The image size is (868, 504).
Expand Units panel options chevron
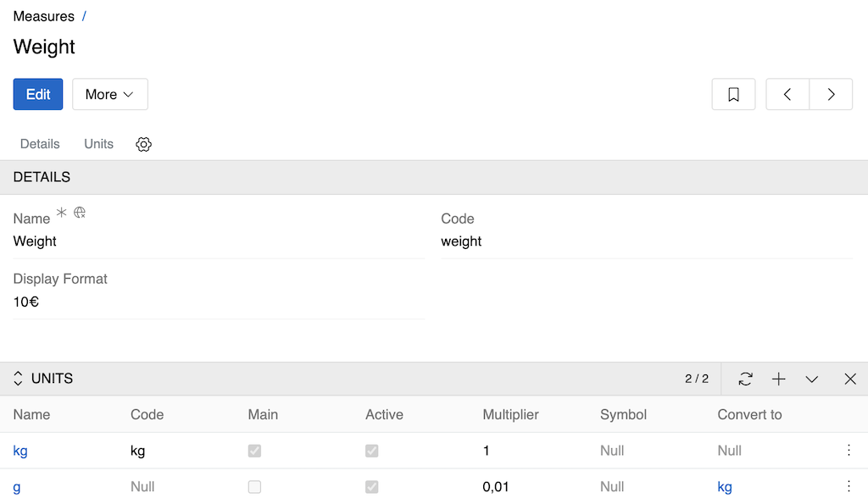click(x=812, y=379)
